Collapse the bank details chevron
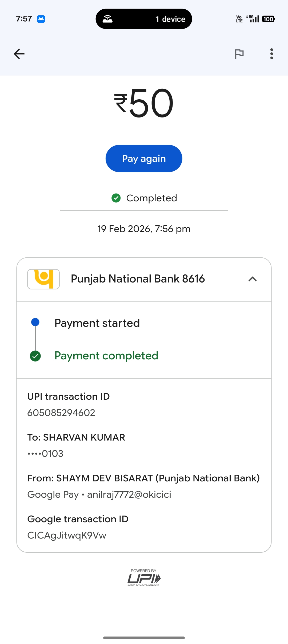The width and height of the screenshot is (288, 644). pyautogui.click(x=252, y=279)
